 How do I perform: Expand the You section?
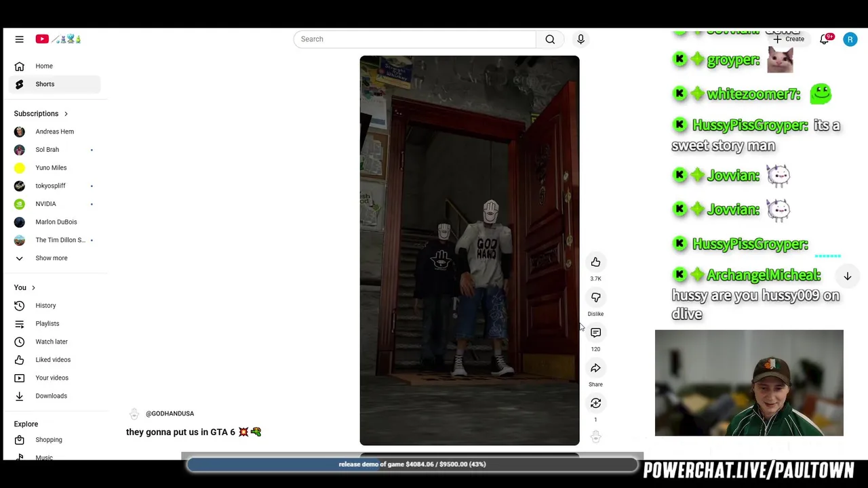coord(24,287)
